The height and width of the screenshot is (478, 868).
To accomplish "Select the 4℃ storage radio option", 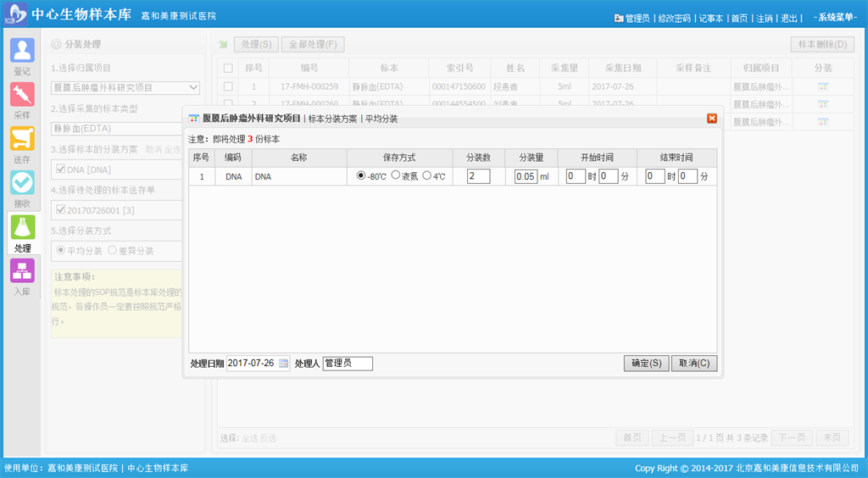I will 426,176.
